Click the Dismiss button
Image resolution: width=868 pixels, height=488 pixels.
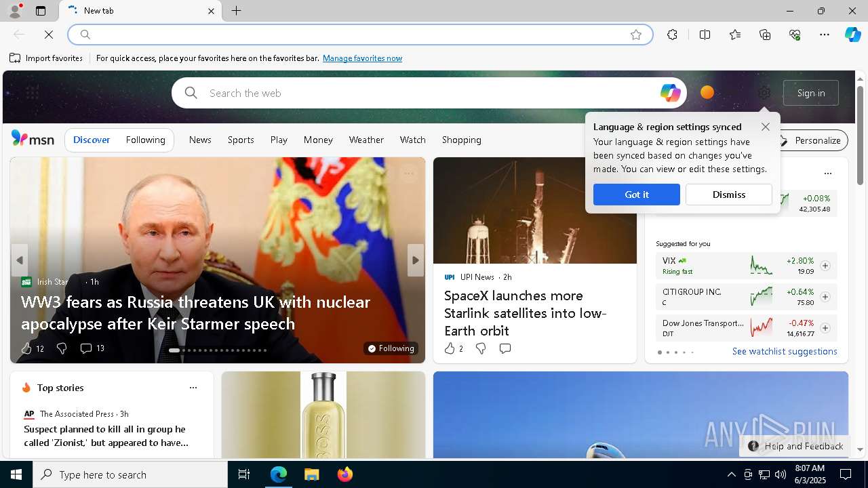tap(729, 195)
